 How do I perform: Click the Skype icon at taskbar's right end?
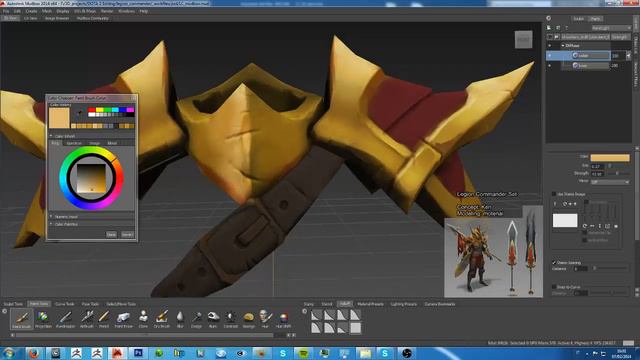click(384, 353)
